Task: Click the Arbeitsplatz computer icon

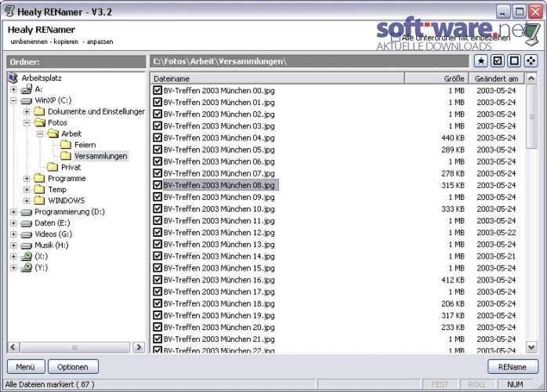Action: click(x=13, y=78)
